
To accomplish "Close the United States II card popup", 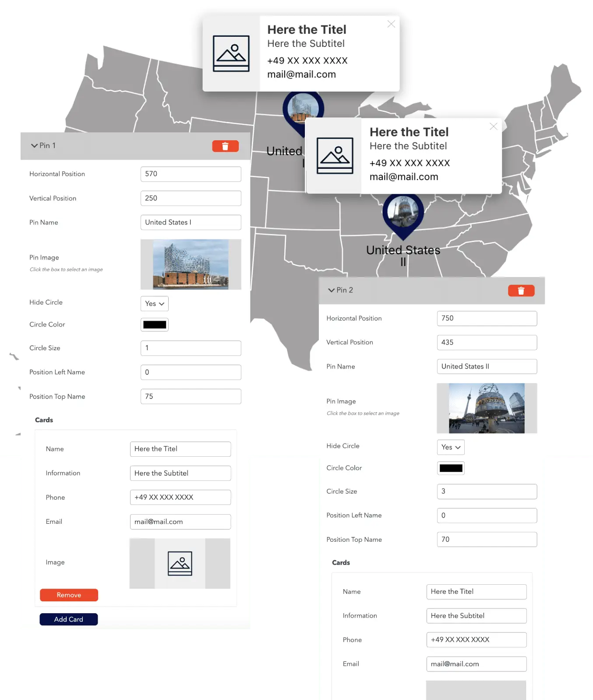I will (494, 126).
